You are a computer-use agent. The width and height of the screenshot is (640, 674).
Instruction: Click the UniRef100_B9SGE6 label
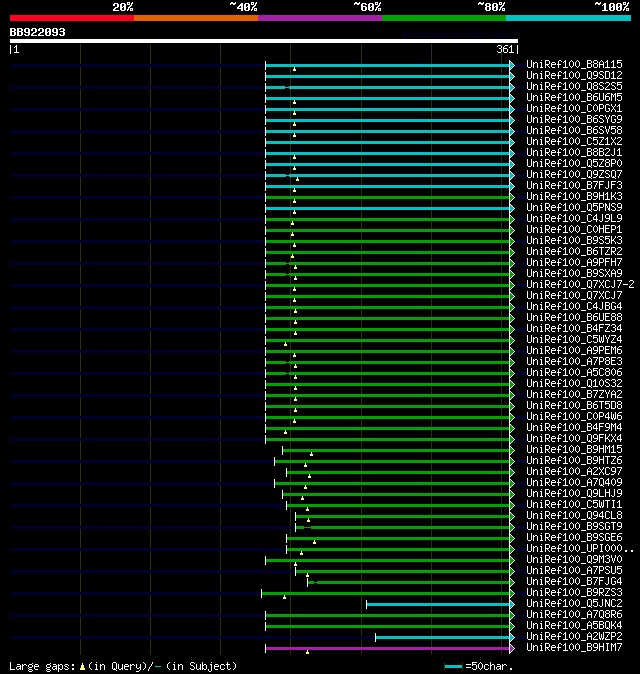click(574, 538)
